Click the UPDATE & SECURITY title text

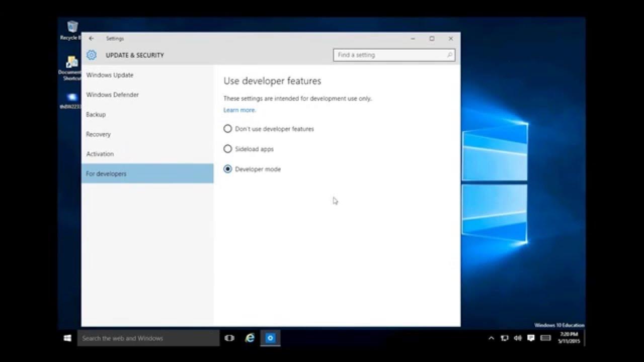tap(135, 55)
